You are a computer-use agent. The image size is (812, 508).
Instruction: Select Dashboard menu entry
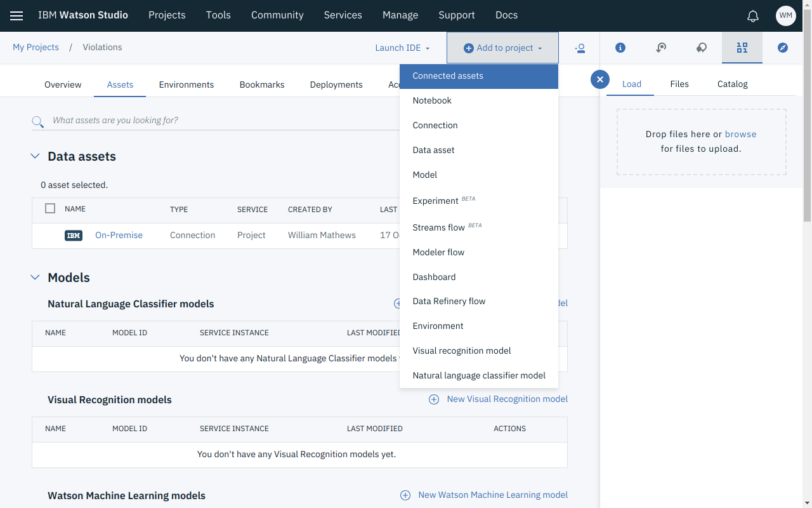pyautogui.click(x=479, y=277)
